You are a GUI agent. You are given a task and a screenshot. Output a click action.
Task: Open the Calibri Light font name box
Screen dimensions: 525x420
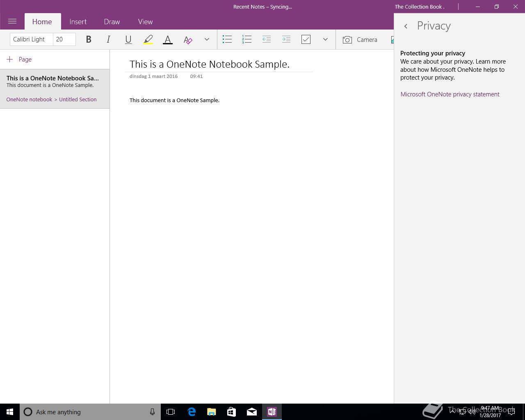(x=31, y=39)
